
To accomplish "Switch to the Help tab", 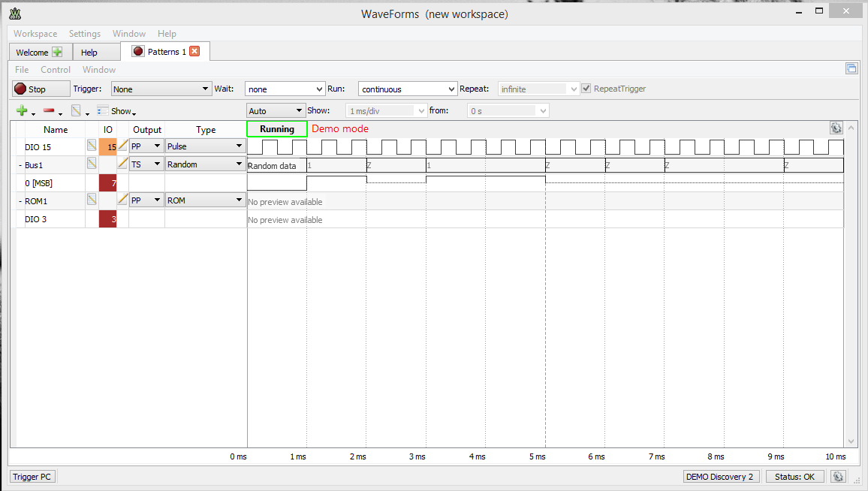I will (96, 52).
